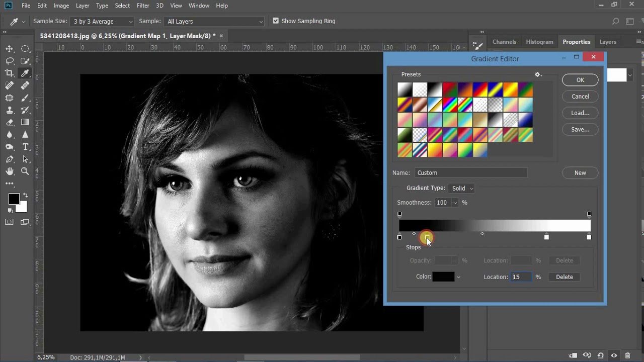This screenshot has width=644, height=362.
Task: Select the Path Selection arrow tool
Action: (25, 159)
